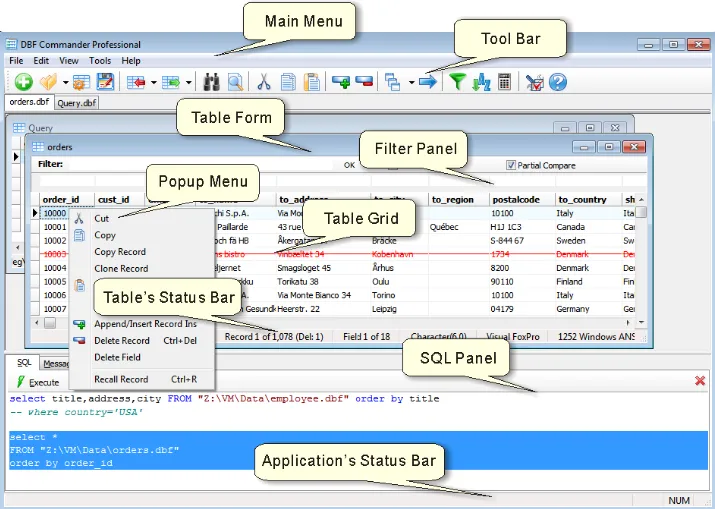Expand the dropdown next to red import arrow icon

pos(154,83)
